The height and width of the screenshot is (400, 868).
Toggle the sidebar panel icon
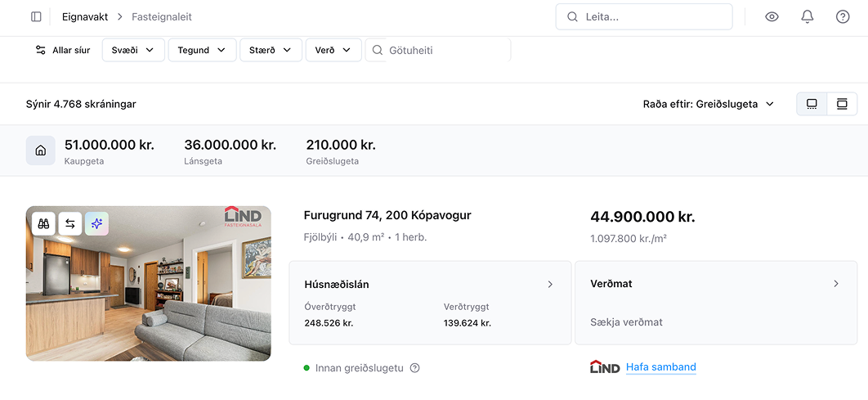click(x=36, y=16)
